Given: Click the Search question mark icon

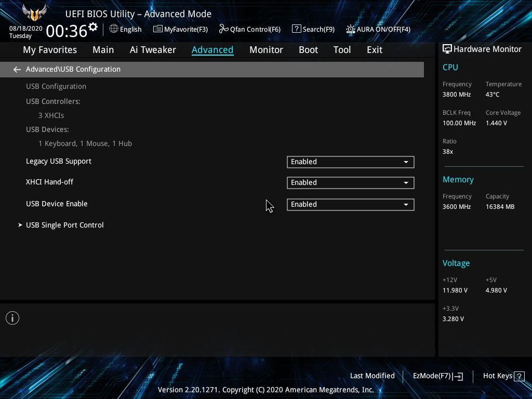Looking at the screenshot, I should point(296,29).
